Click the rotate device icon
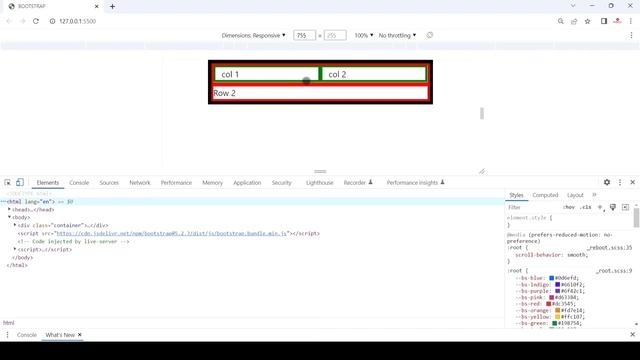Image resolution: width=640 pixels, height=360 pixels. [x=430, y=35]
